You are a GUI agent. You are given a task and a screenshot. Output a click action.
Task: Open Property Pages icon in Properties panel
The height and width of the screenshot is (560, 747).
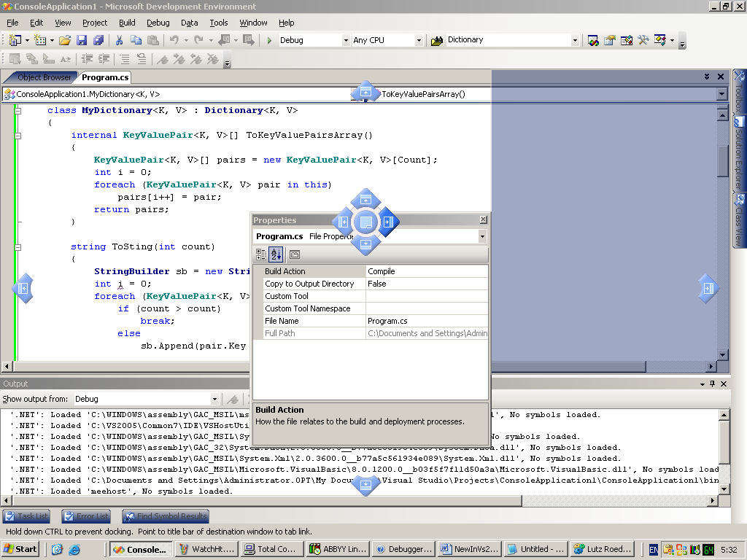point(295,254)
